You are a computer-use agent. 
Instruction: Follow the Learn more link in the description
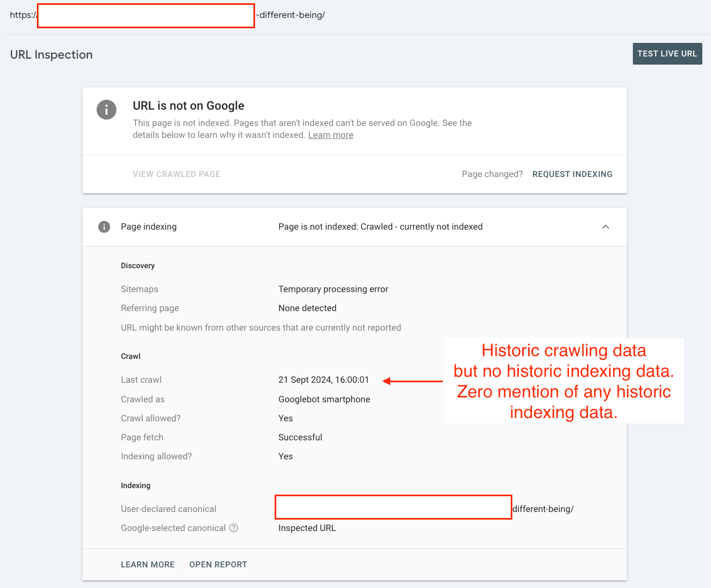point(331,135)
